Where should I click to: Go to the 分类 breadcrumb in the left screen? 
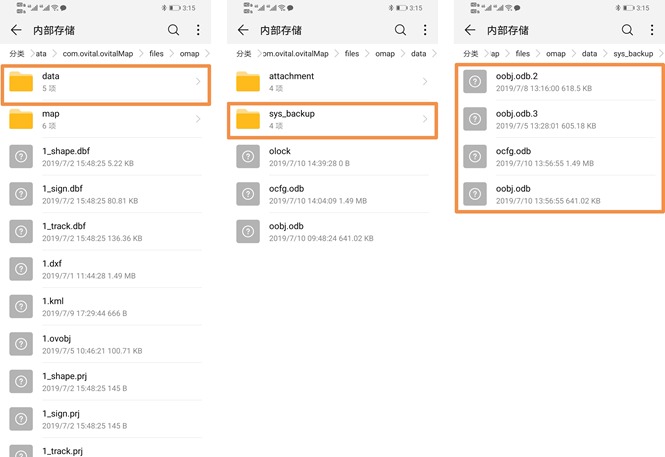(17, 53)
